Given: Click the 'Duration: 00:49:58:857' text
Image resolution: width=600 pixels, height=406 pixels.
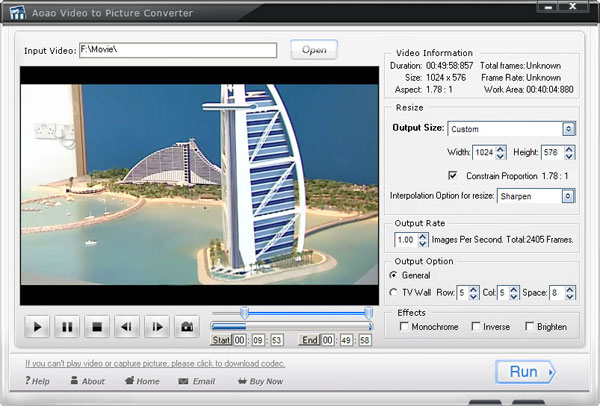Looking at the screenshot, I should (x=432, y=66).
